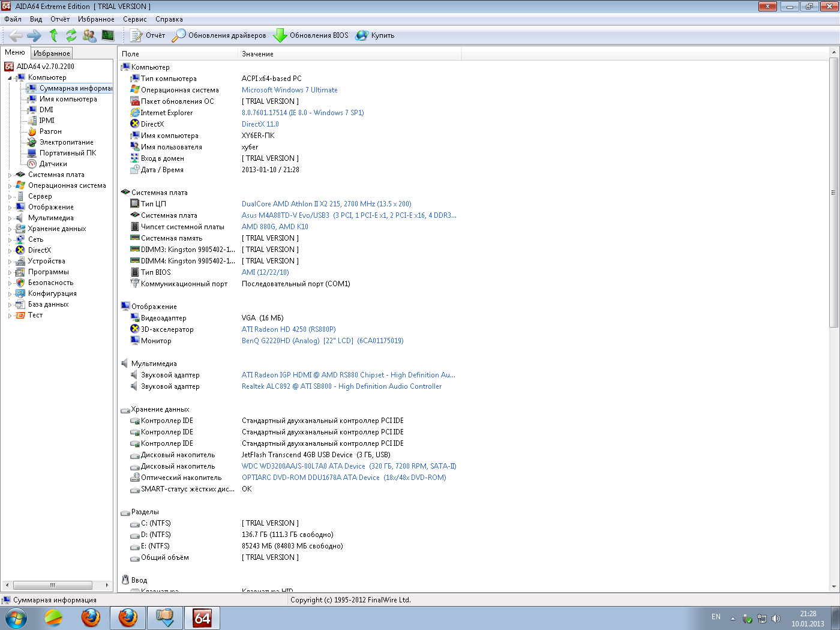Screen dimensions: 840x630
Task: Click the Датчики gauge icon
Action: pyautogui.click(x=32, y=164)
